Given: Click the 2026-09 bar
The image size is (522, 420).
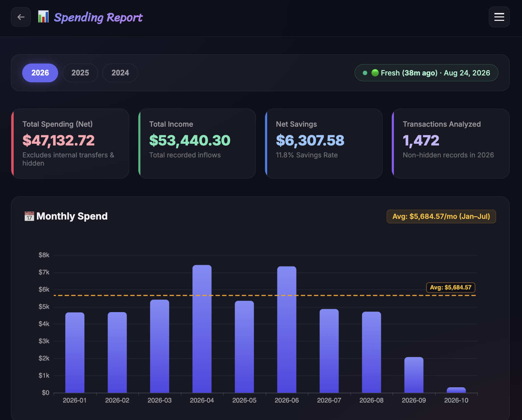Looking at the screenshot, I should 414,375.
